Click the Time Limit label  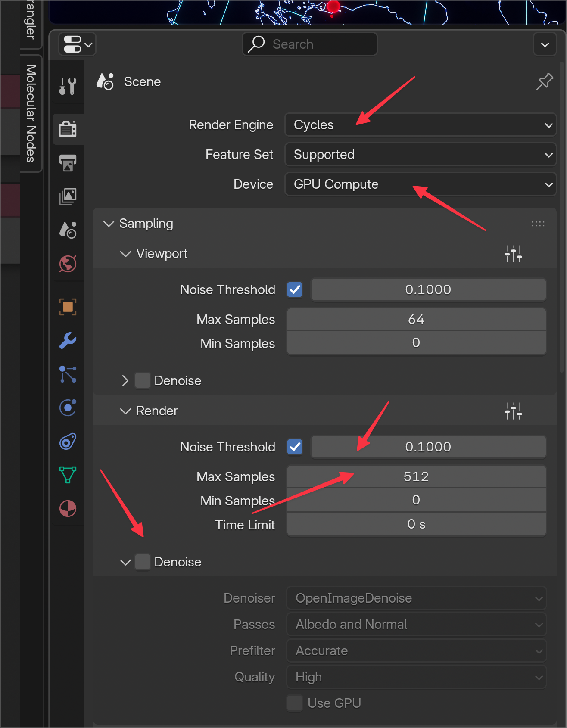(245, 525)
